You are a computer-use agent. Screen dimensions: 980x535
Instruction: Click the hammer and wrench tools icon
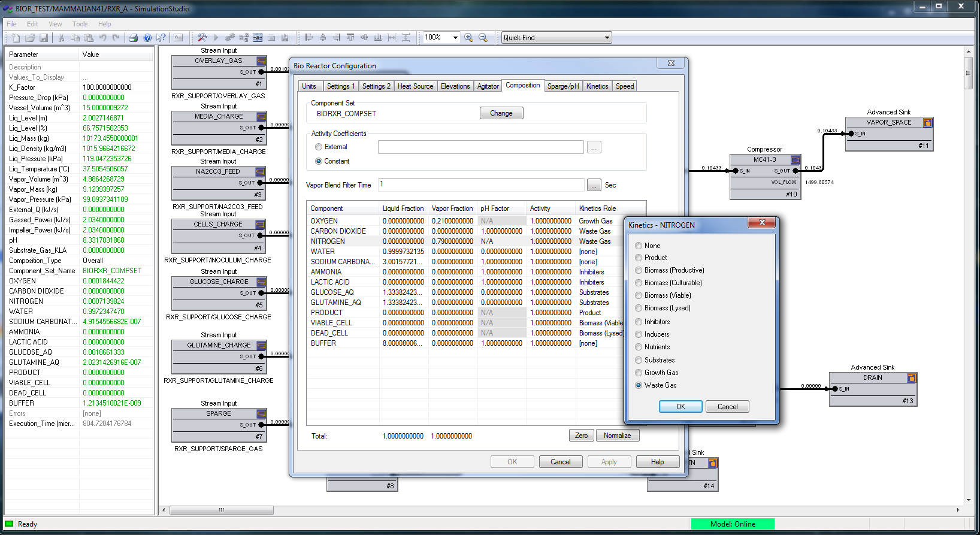click(202, 38)
